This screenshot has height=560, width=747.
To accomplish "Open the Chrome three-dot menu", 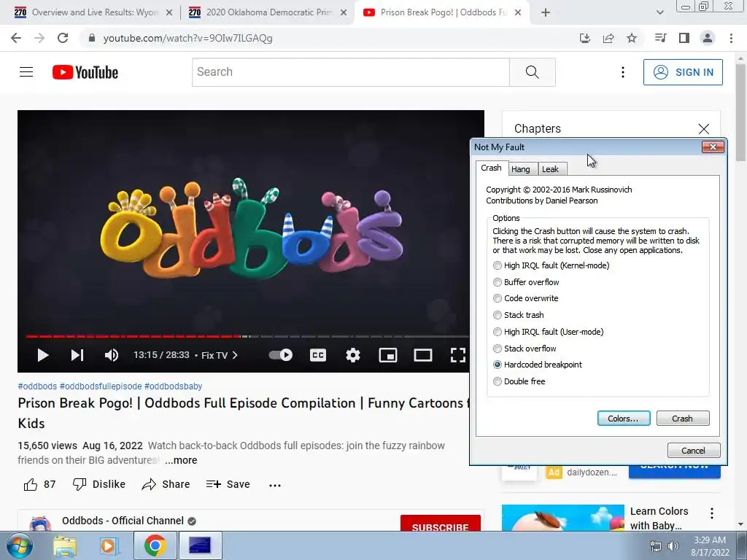I will click(731, 38).
